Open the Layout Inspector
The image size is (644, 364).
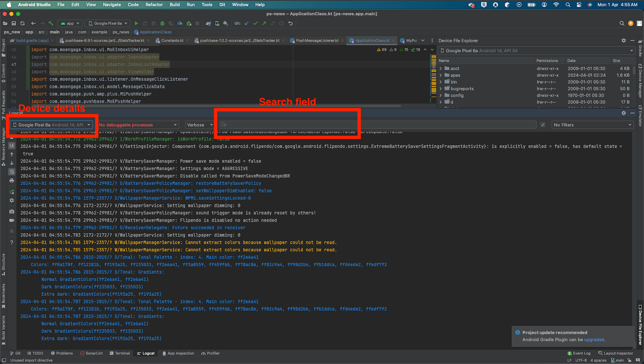(616, 353)
